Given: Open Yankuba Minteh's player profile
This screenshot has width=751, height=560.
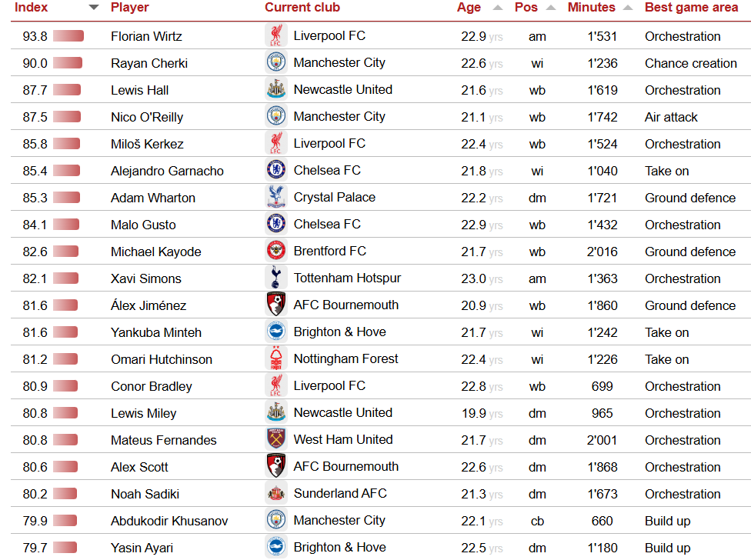Looking at the screenshot, I should [x=156, y=332].
